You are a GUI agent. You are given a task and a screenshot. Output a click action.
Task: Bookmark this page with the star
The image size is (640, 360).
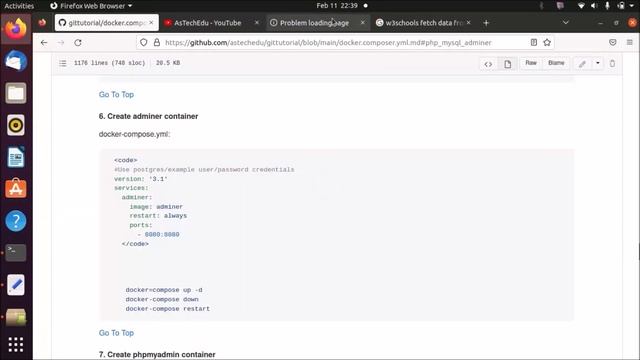(547, 42)
